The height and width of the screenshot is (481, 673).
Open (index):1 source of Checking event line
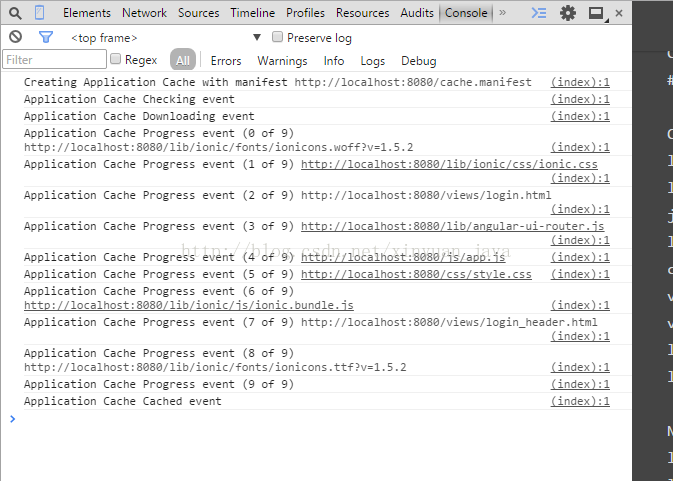point(580,99)
